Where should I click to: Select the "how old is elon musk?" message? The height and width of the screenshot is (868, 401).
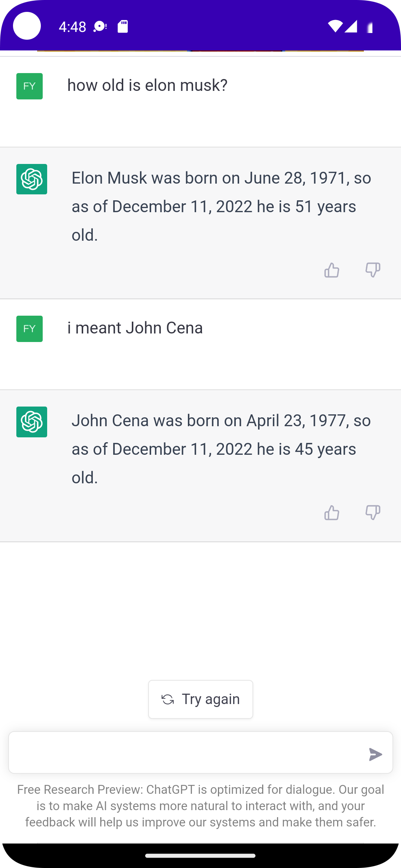(147, 85)
